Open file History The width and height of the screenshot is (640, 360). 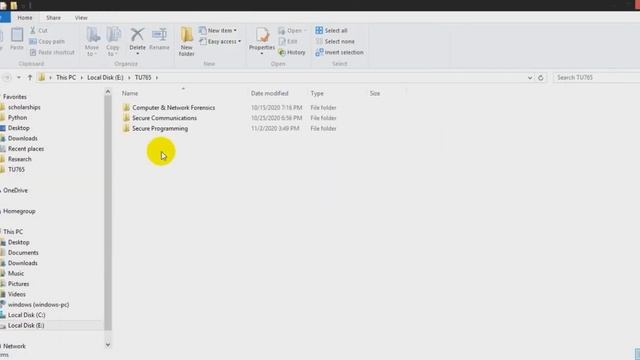point(292,53)
